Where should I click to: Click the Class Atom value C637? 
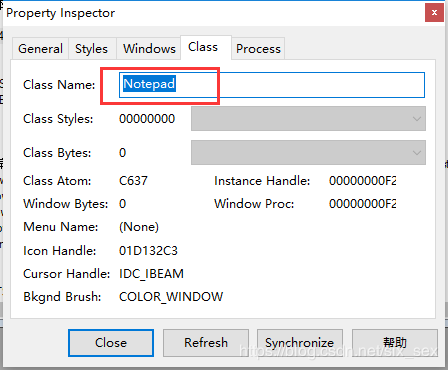coord(133,181)
